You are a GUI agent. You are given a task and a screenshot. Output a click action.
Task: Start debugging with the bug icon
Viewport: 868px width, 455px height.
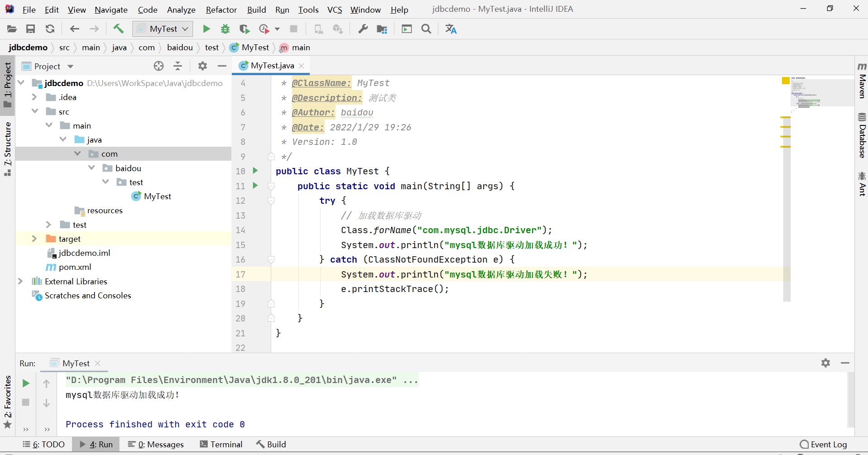(225, 29)
